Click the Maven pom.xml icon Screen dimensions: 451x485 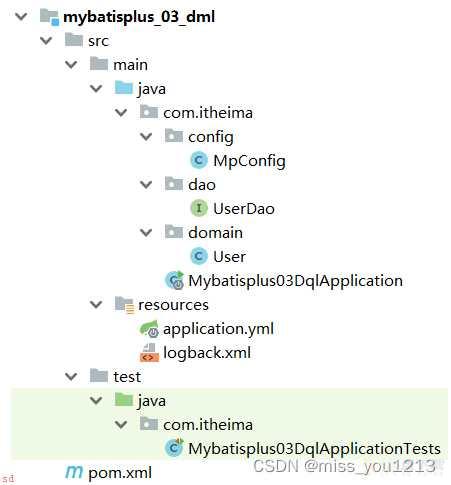click(74, 472)
